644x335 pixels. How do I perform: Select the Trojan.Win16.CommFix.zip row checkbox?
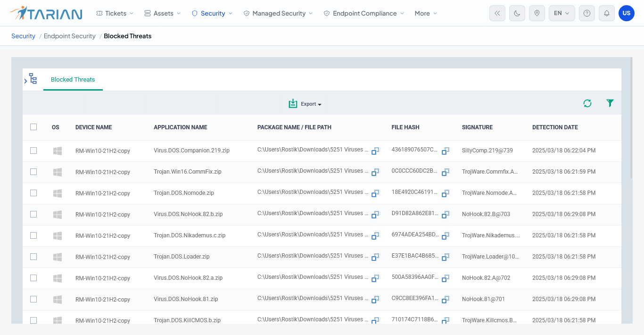coord(33,172)
